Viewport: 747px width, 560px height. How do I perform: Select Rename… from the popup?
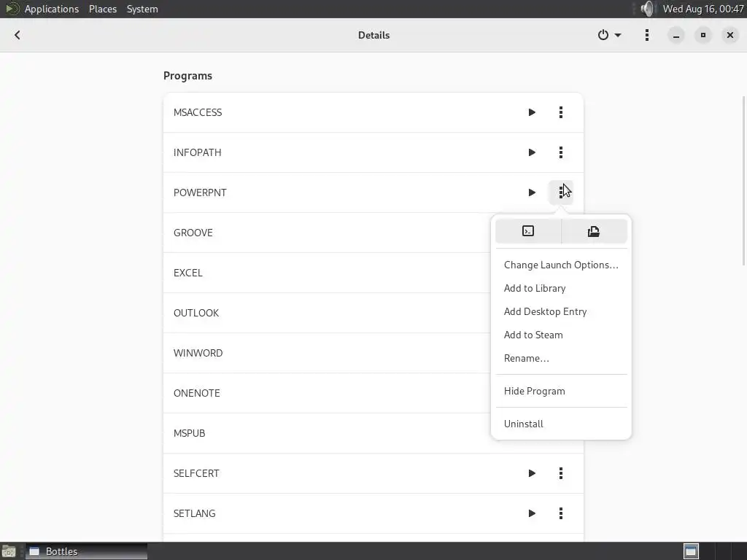point(561,358)
